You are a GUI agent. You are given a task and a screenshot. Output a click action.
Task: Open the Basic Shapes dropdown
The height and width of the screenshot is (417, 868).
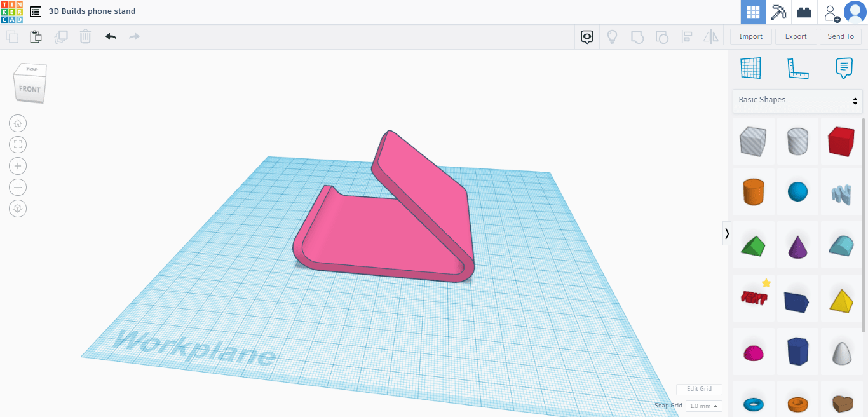(797, 100)
